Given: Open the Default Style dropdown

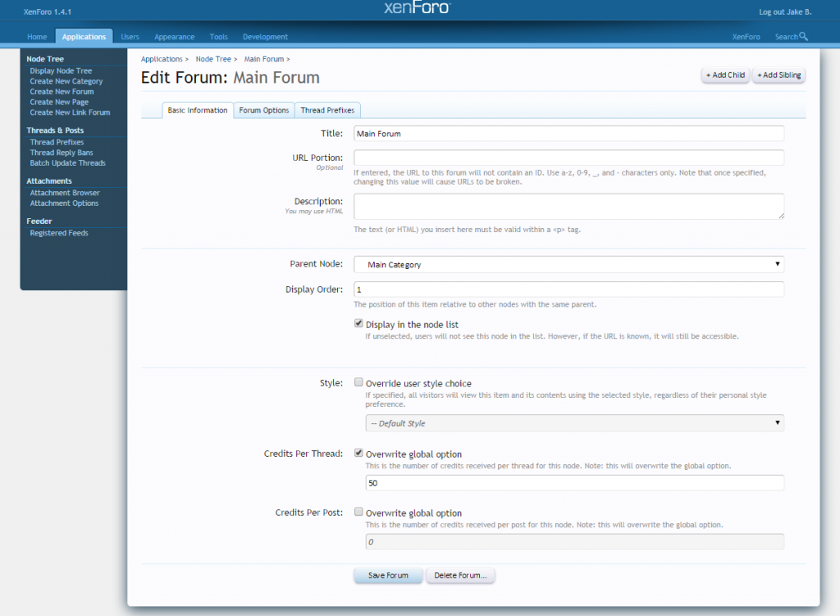Looking at the screenshot, I should click(575, 422).
